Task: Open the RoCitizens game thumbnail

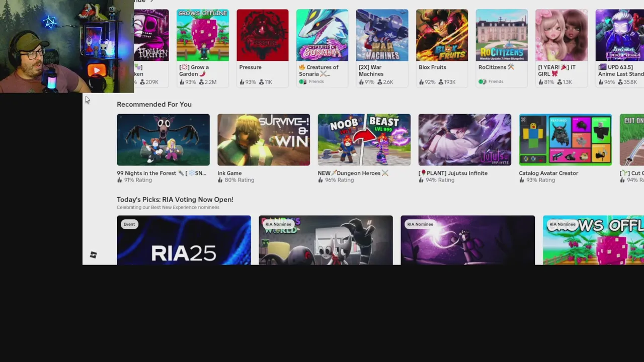Action: [x=502, y=35]
